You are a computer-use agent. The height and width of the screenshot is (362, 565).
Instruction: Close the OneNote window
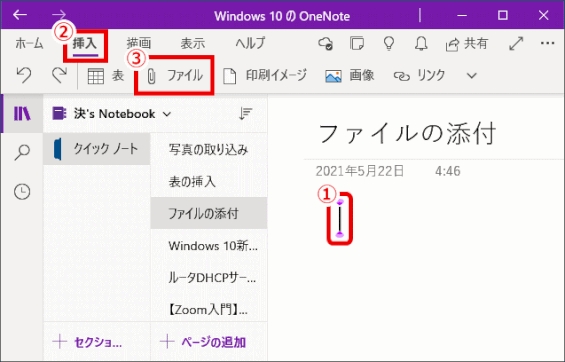tap(543, 15)
